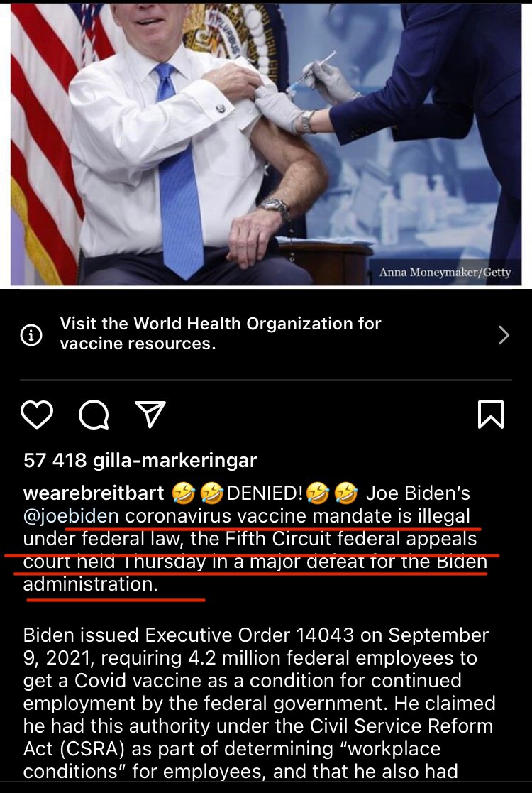Visit the World Health Organization resources link
The image size is (532, 793).
(x=221, y=334)
